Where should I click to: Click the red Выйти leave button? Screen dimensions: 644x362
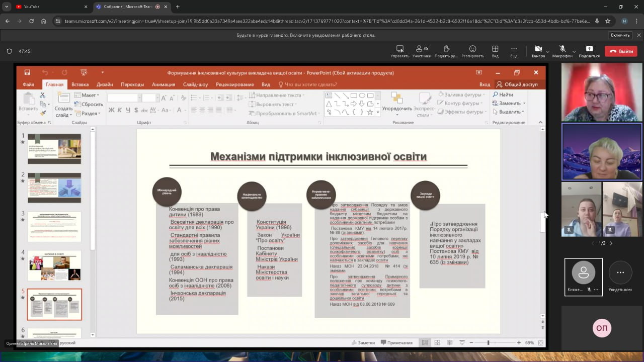click(621, 51)
